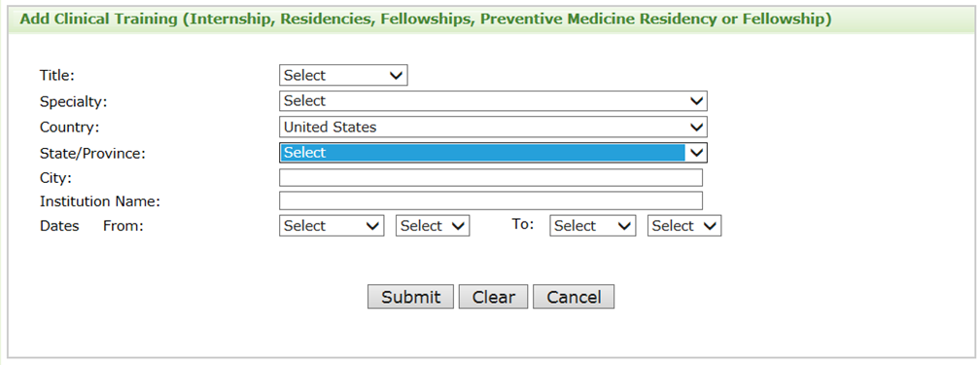Click the Institution Name label
The image size is (980, 365).
100,201
